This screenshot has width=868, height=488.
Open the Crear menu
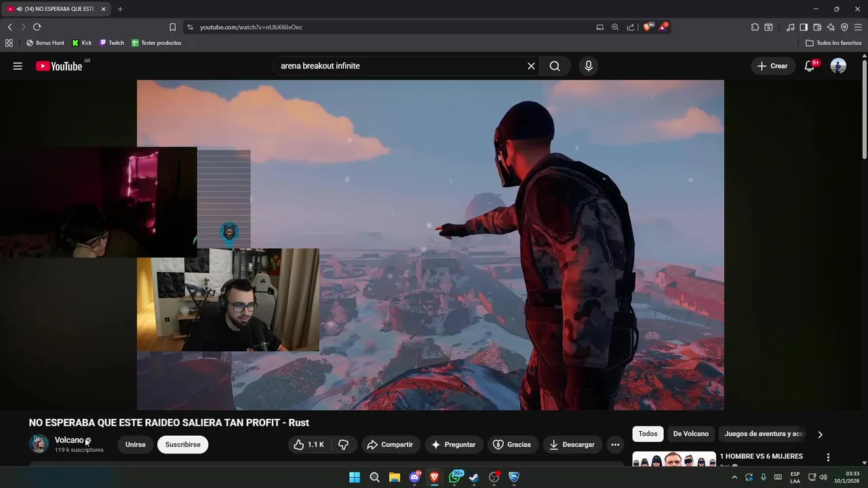coord(772,66)
